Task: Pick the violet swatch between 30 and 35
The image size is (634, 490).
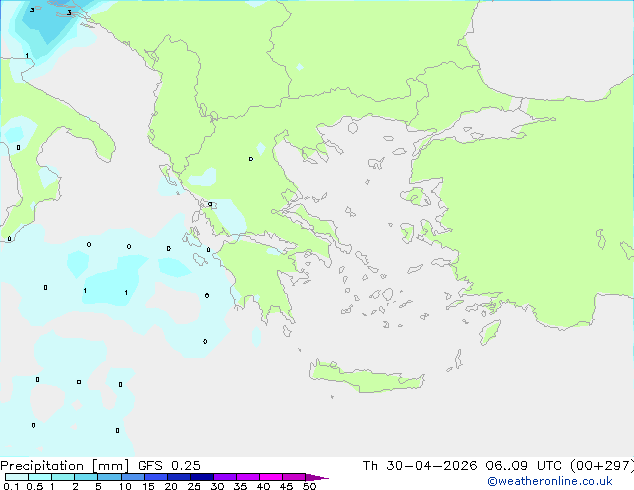Action: pos(224,477)
